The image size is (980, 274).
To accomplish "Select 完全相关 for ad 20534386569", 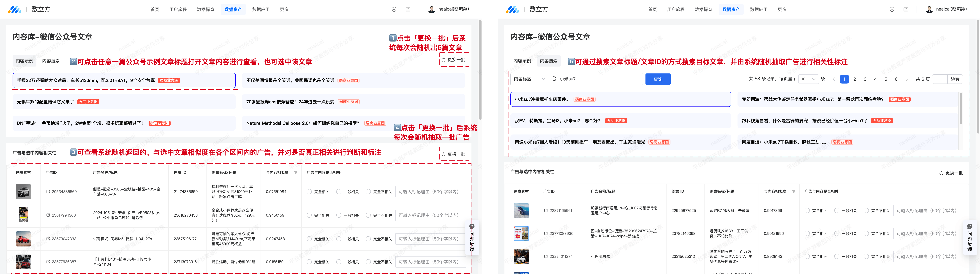I will tap(309, 192).
